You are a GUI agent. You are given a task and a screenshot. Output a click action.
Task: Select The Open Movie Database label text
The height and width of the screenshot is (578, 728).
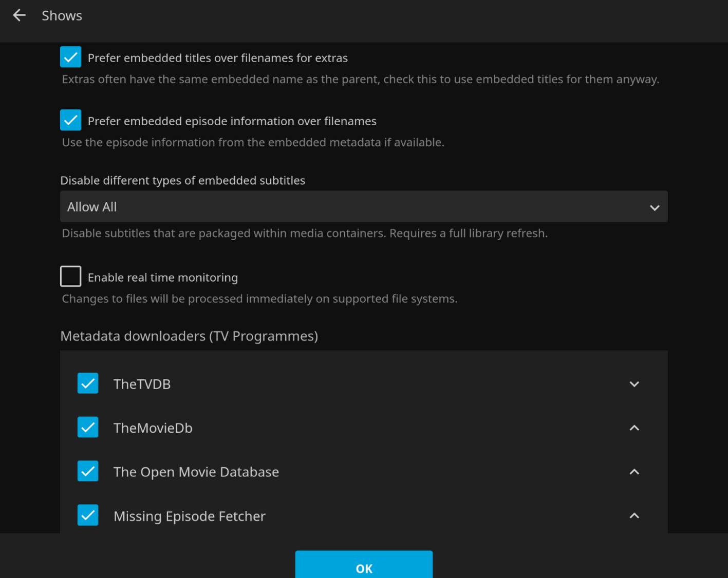pos(196,472)
